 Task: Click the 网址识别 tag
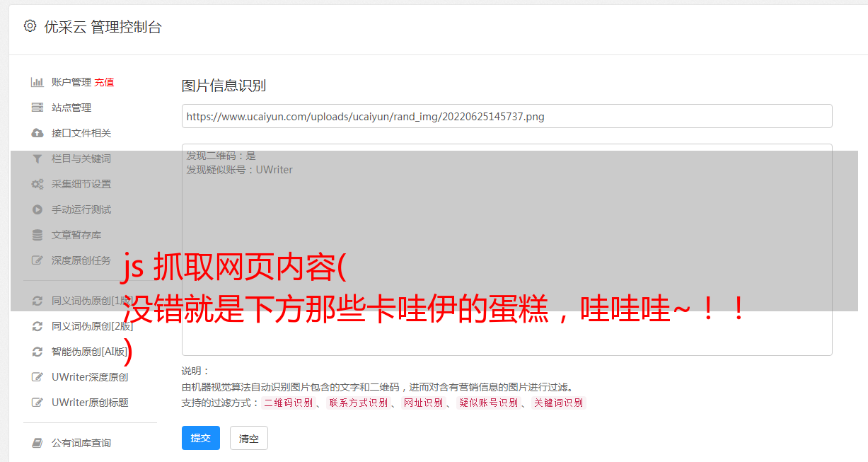(423, 403)
